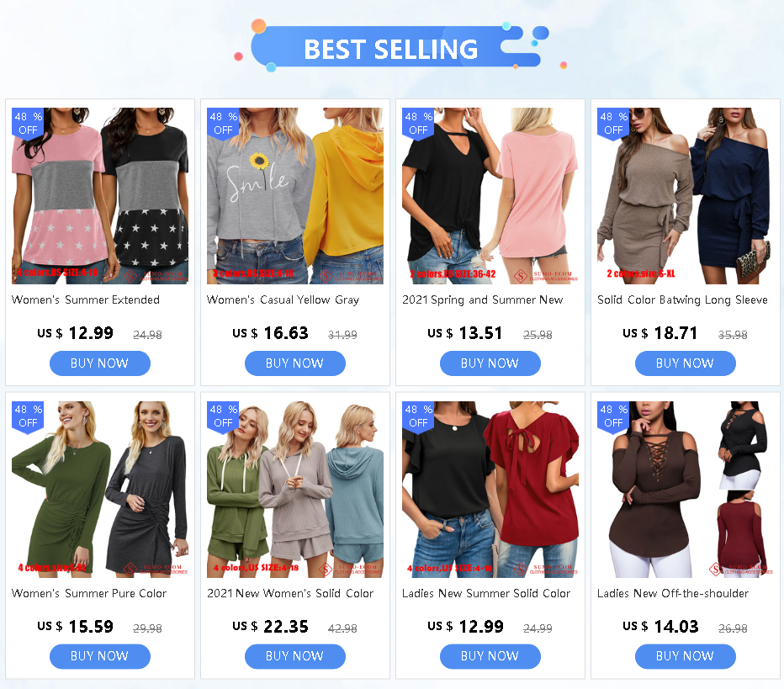Open the pink and black star tee image
This screenshot has width=784, height=689.
click(100, 196)
